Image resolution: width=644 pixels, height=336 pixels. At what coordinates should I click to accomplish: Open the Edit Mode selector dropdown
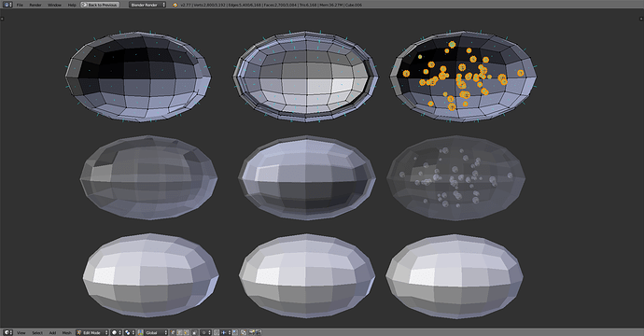(92, 332)
